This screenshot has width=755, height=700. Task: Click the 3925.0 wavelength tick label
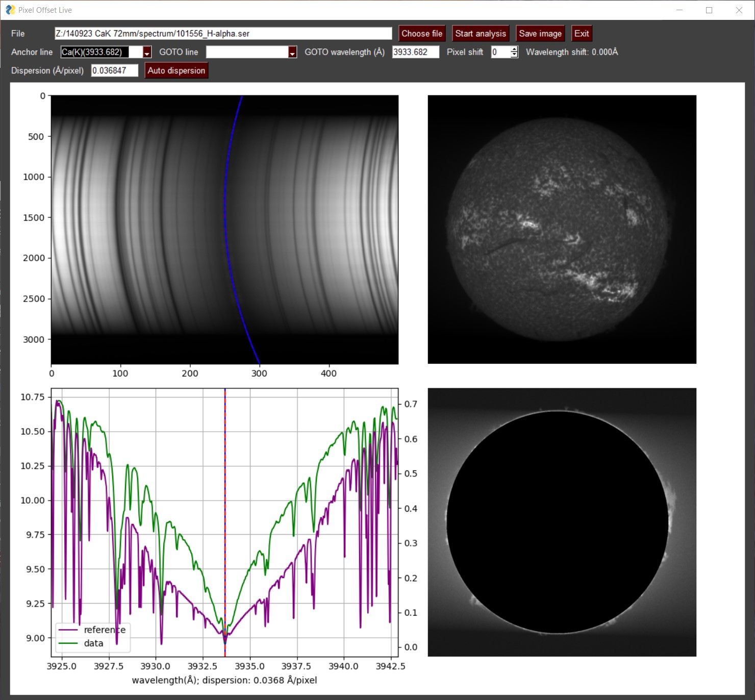pos(61,666)
